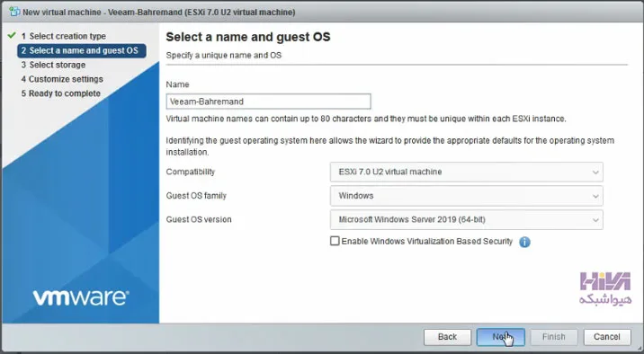The width and height of the screenshot is (644, 354).
Task: Click the green checkmark next to Select creation type
Action: coord(12,36)
